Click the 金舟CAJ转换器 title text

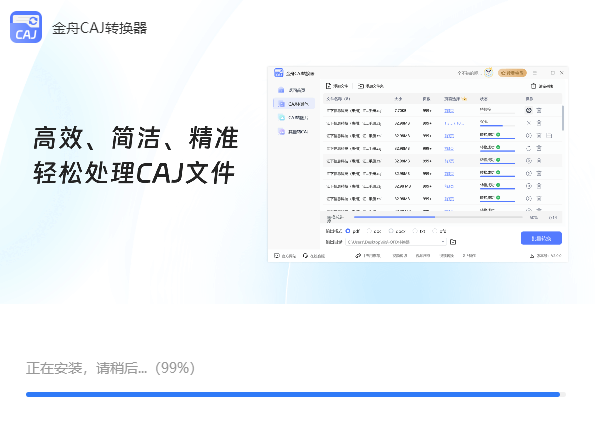pos(99,28)
